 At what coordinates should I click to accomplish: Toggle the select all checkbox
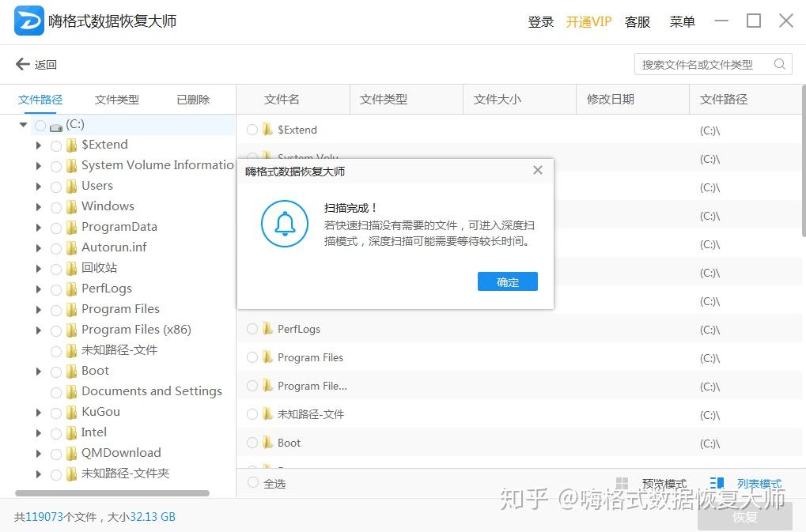point(253,482)
